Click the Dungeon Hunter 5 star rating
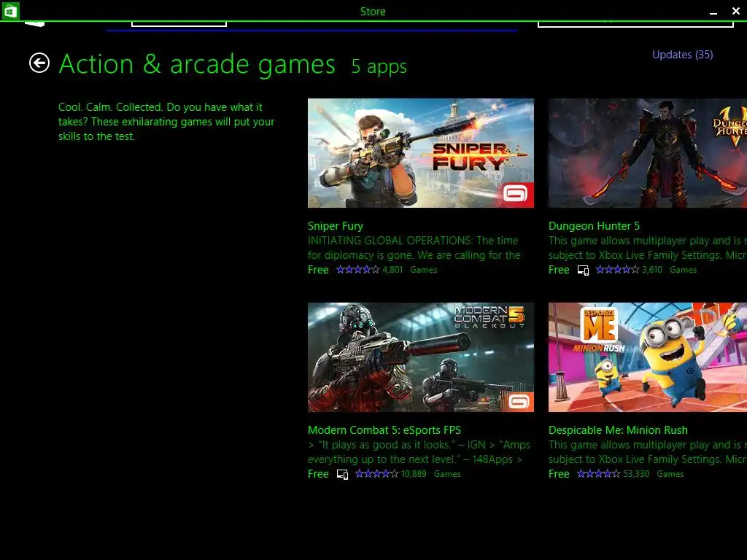Viewport: 747px width, 560px height. (617, 270)
